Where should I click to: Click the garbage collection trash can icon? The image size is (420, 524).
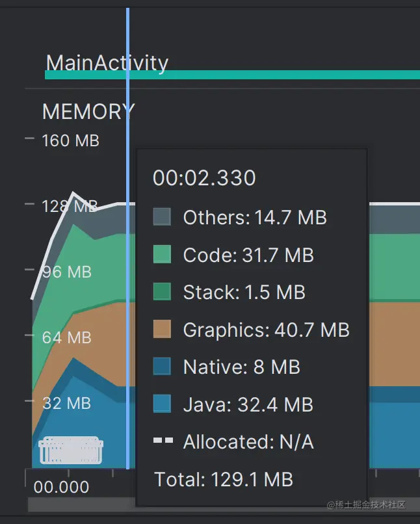(71, 450)
